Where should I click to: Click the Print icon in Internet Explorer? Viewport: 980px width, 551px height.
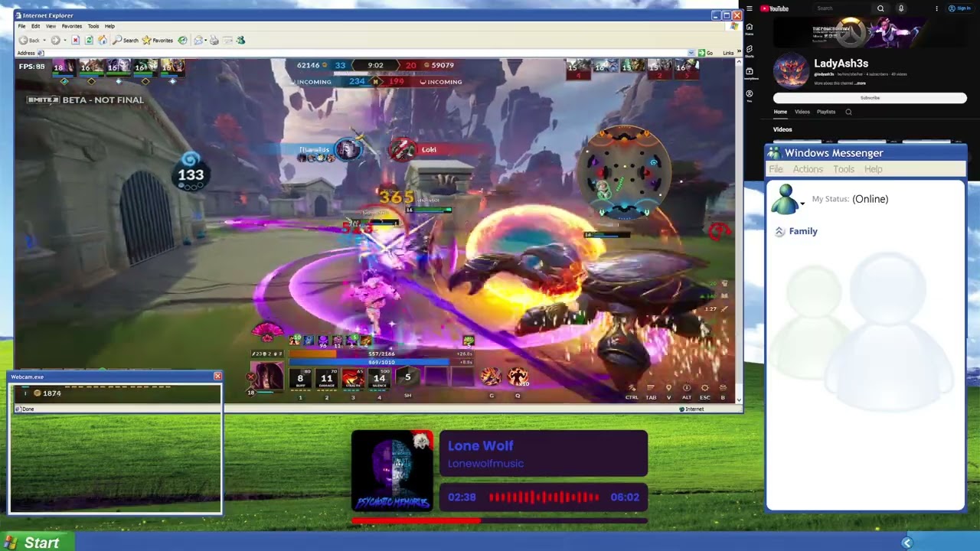tap(214, 40)
